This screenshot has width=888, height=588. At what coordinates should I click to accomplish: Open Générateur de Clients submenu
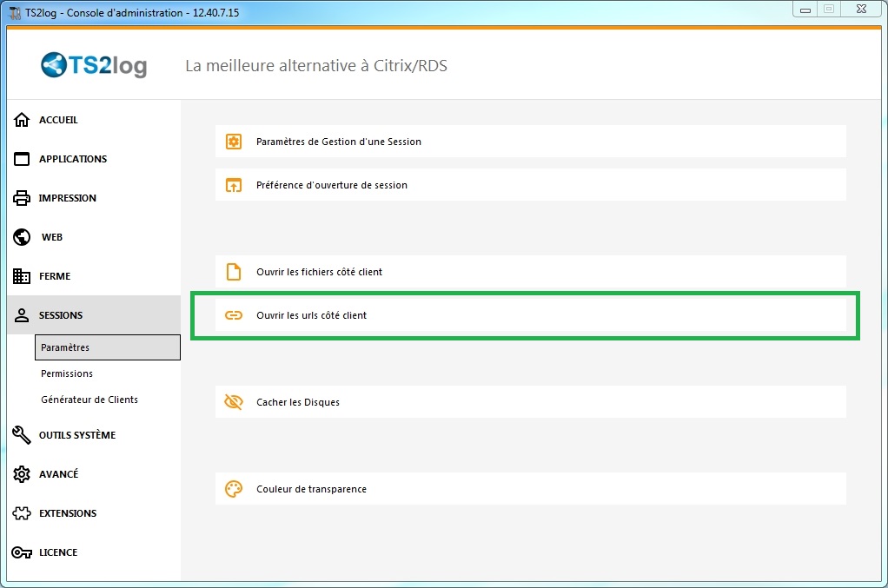[x=108, y=400]
